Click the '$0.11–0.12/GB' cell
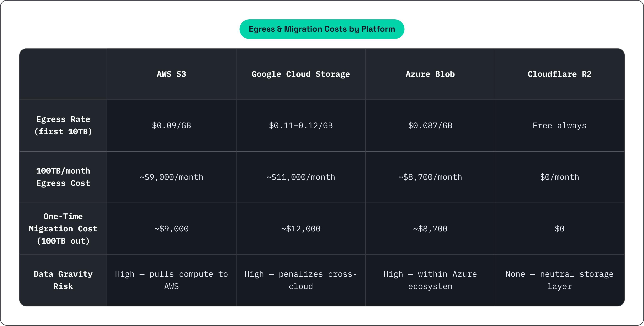 click(301, 125)
